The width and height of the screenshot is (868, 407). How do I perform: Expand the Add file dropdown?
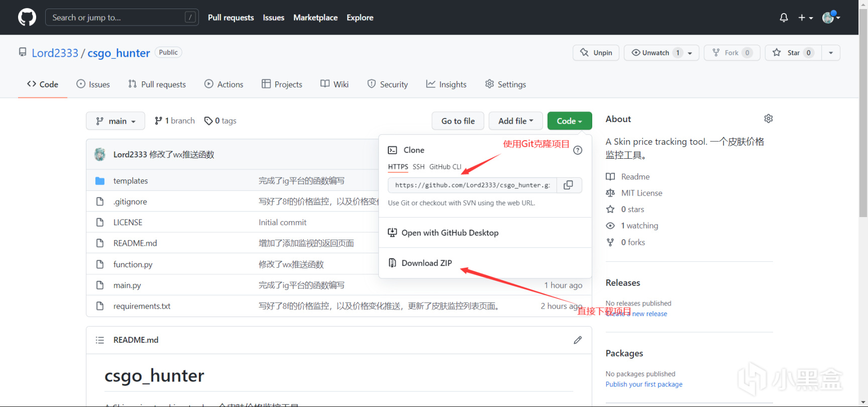[x=516, y=121]
